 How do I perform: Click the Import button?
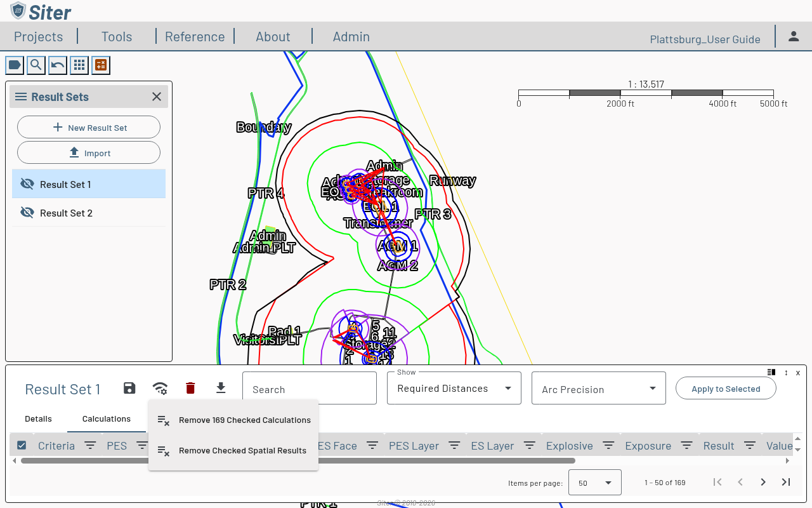click(x=89, y=152)
